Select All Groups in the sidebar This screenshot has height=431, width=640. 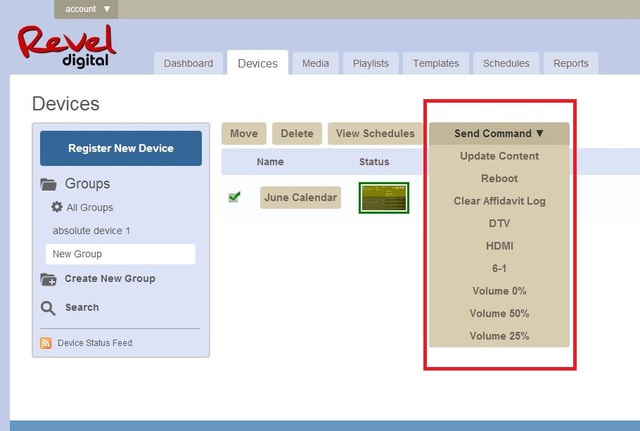coord(90,207)
